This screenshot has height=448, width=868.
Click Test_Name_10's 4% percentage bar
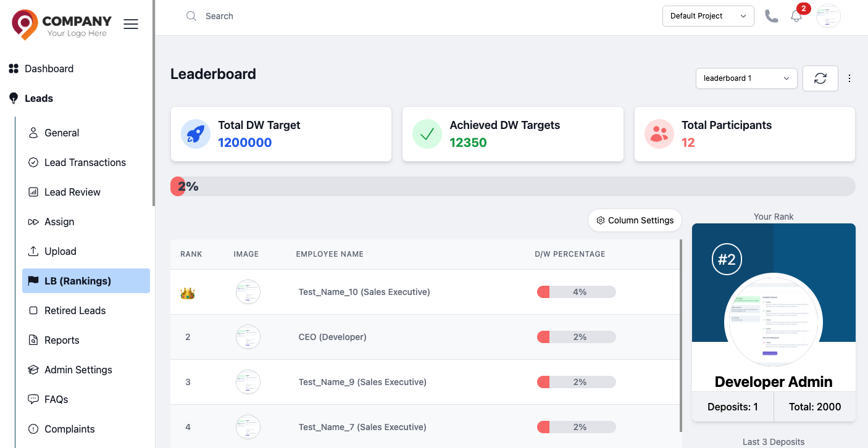[x=577, y=292]
